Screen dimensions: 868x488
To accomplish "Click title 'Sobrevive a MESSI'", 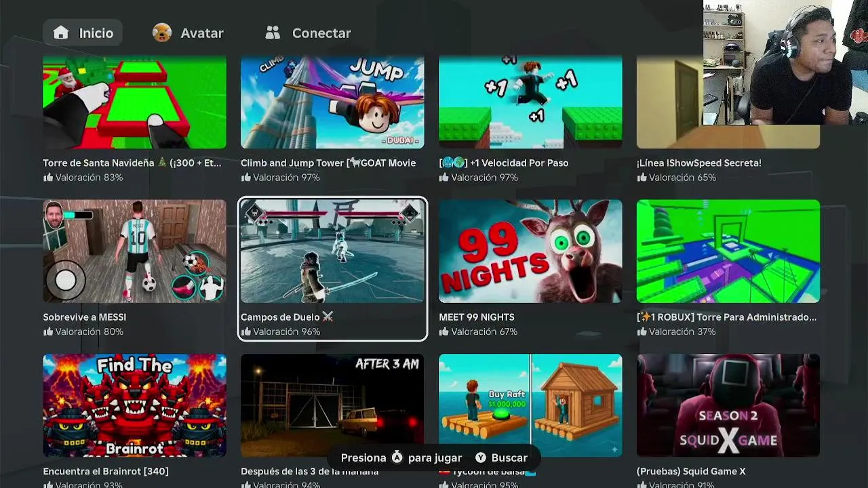I will (84, 317).
